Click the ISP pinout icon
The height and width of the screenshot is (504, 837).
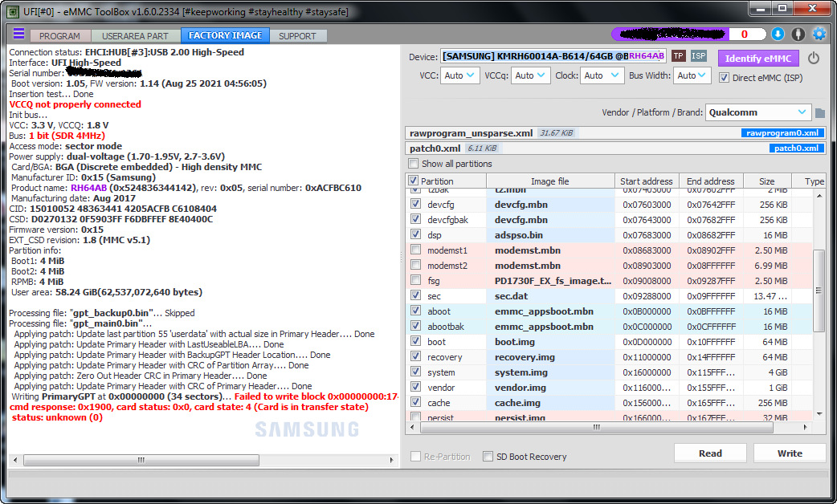point(699,56)
